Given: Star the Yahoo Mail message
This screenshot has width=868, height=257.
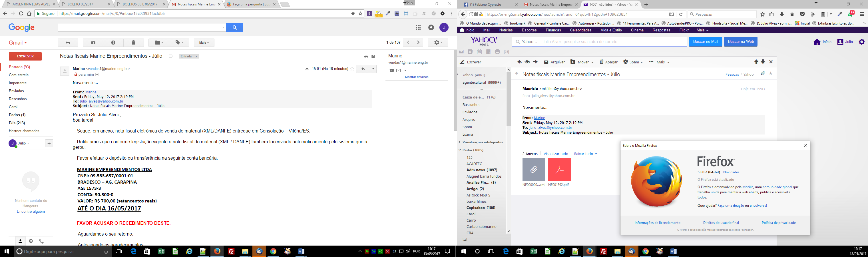Looking at the screenshot, I should [x=771, y=73].
